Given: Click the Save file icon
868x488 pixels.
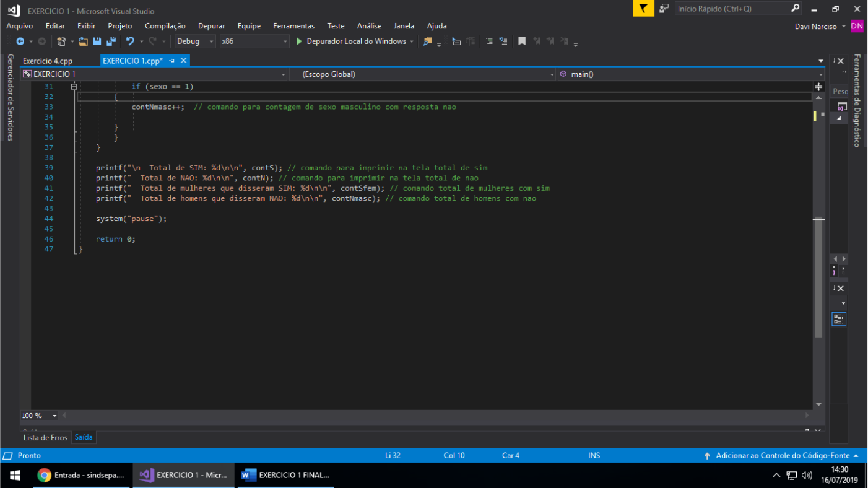Looking at the screenshot, I should point(97,41).
